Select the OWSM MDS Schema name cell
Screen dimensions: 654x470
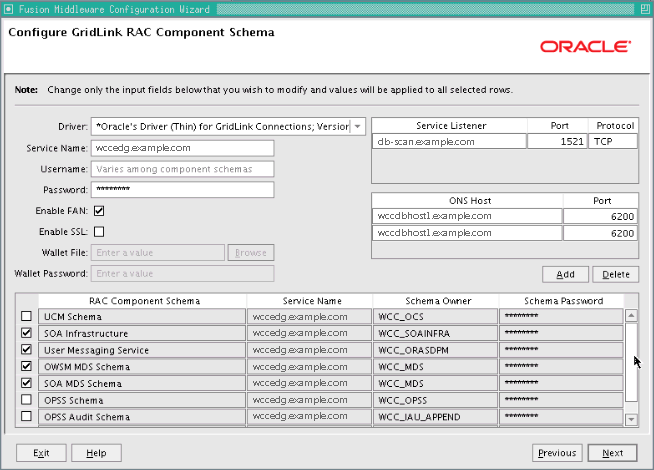pos(142,367)
